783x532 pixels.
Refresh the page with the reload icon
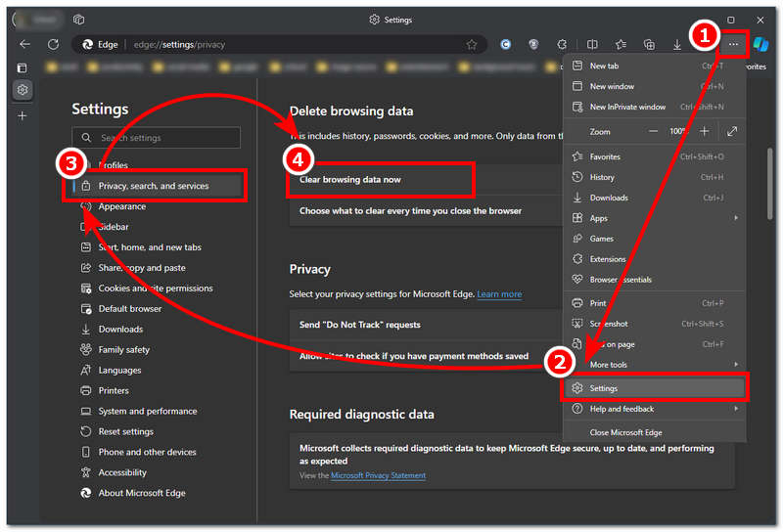click(x=53, y=44)
